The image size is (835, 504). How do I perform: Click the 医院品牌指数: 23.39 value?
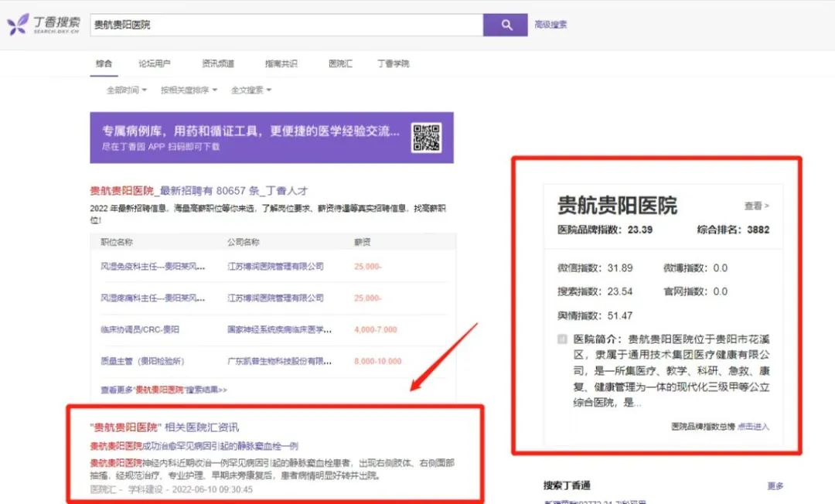(605, 230)
